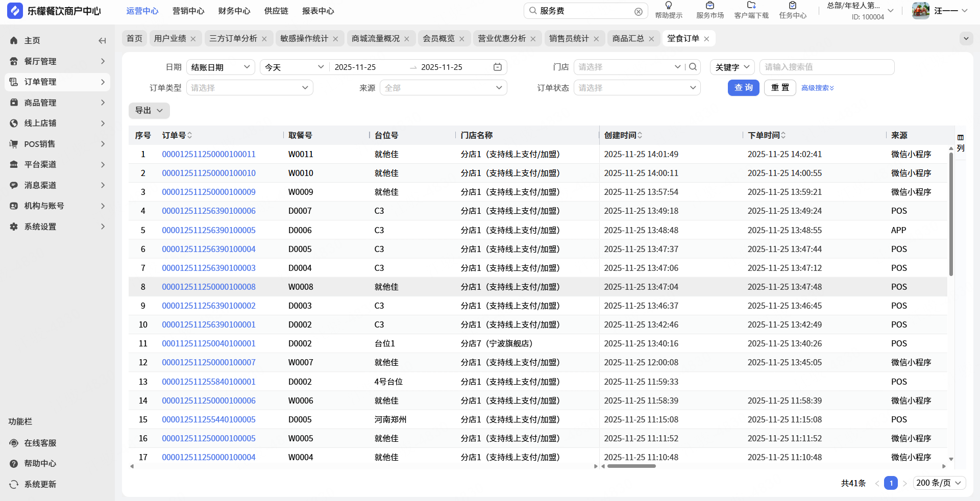Clear the search box text
Viewport: 980px width, 501px height.
[x=639, y=11]
